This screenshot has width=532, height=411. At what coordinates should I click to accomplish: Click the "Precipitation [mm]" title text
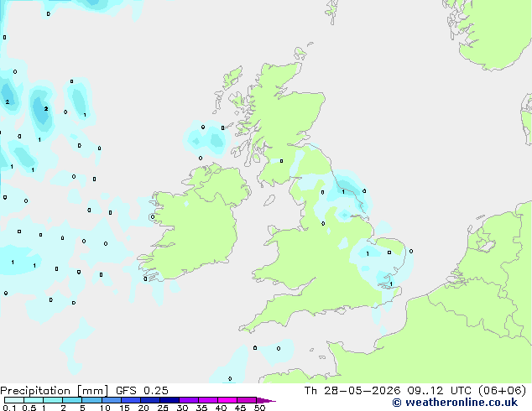tap(55, 391)
